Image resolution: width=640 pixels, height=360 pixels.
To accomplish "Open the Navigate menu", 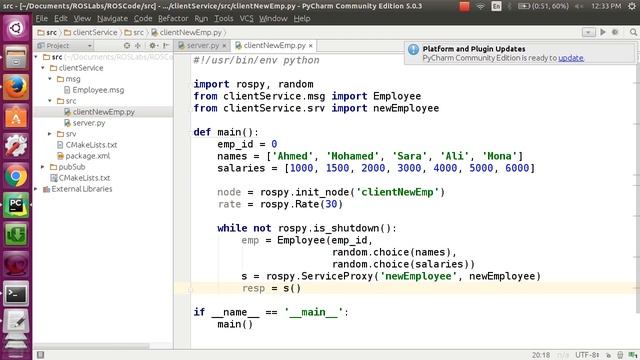I will click(x=112, y=18).
